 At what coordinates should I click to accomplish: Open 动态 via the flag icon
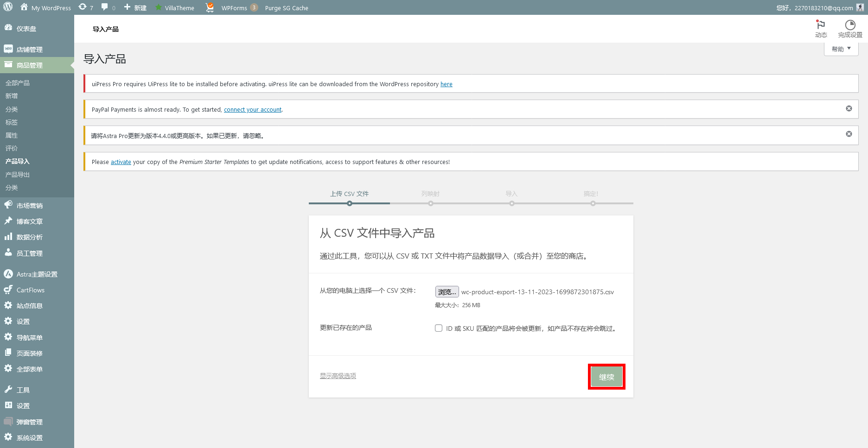(x=821, y=25)
